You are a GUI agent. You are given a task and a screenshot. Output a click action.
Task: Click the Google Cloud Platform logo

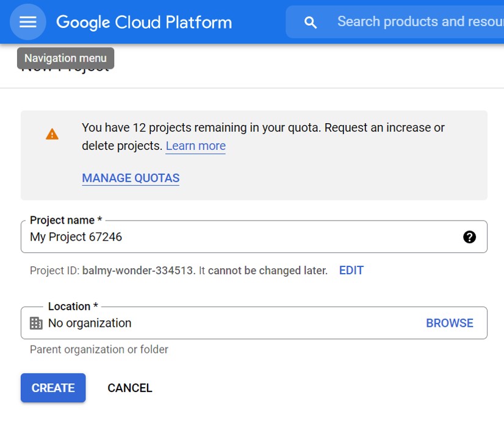click(144, 22)
